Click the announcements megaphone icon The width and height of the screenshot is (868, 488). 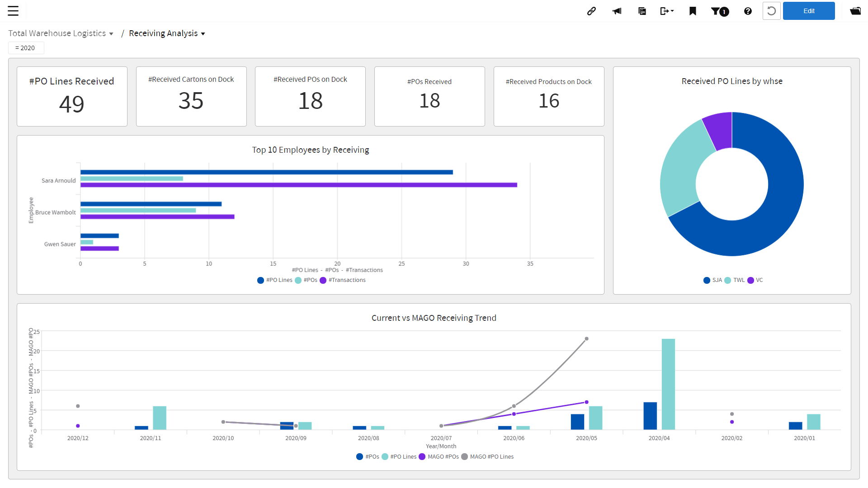[617, 11]
